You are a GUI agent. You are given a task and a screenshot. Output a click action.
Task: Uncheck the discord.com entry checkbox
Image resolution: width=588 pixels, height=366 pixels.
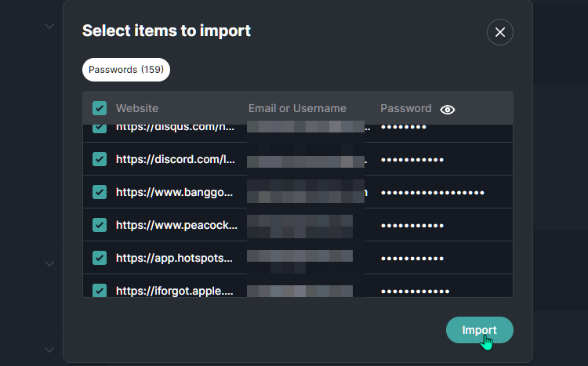tap(100, 159)
